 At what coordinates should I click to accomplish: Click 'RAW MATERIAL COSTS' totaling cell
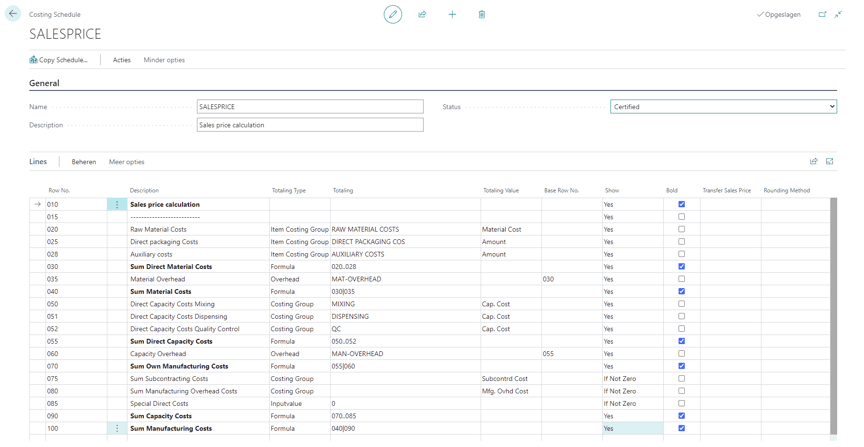(405, 229)
